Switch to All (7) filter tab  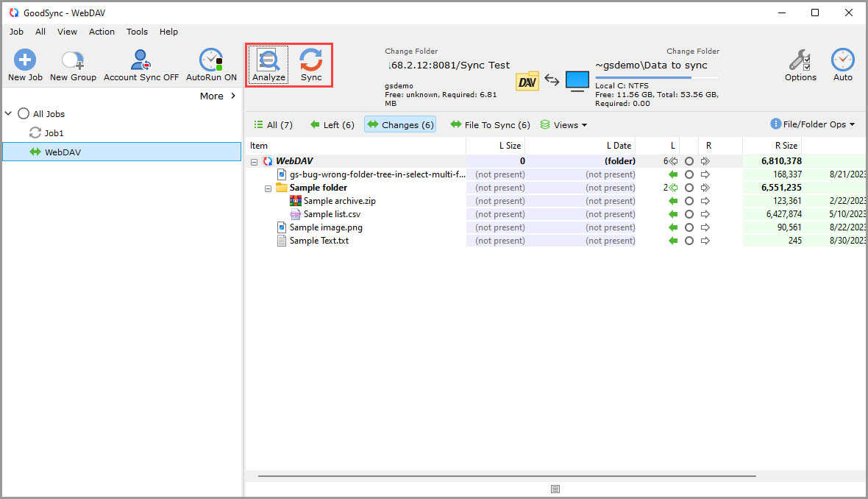pyautogui.click(x=274, y=124)
